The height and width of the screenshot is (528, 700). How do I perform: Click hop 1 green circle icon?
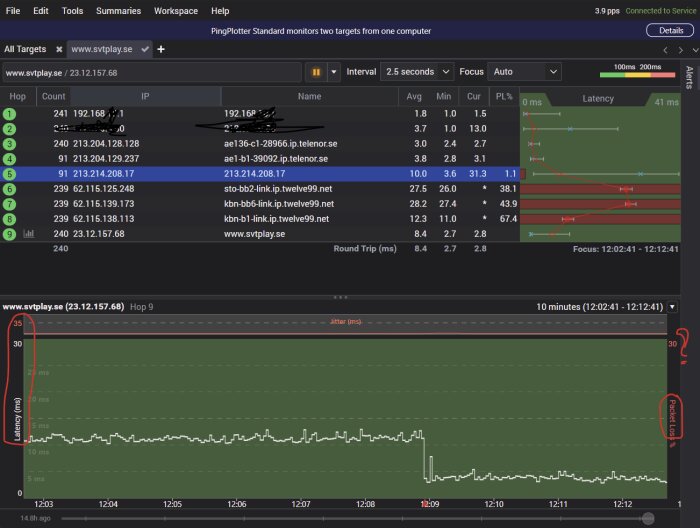(9, 114)
